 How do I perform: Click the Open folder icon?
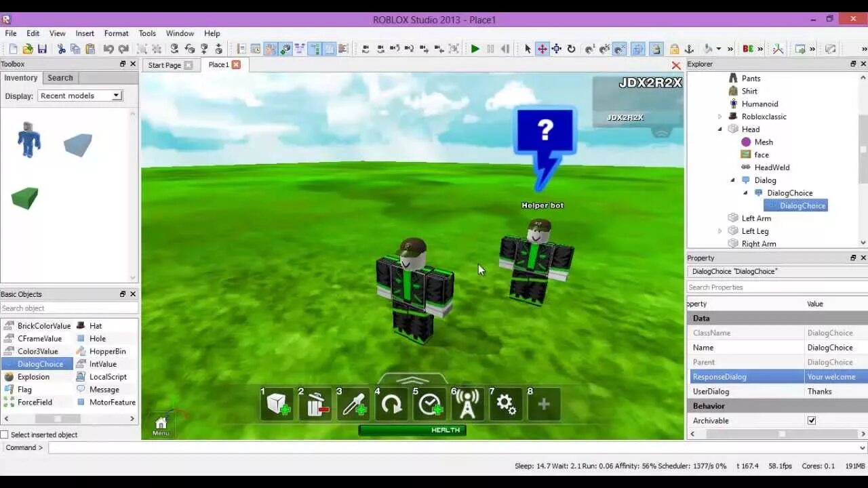[27, 49]
